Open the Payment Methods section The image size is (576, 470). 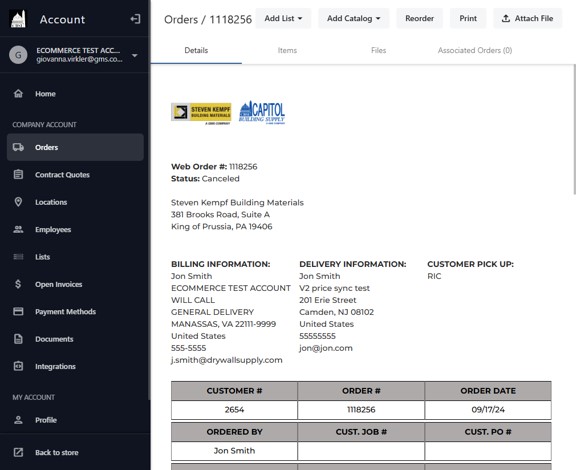tap(75, 312)
